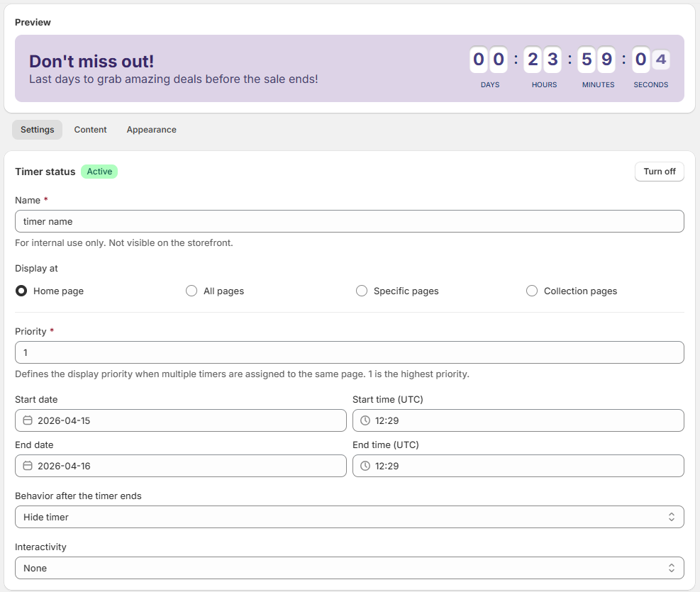Select the Home page radio button
This screenshot has width=700, height=592.
pos(21,291)
